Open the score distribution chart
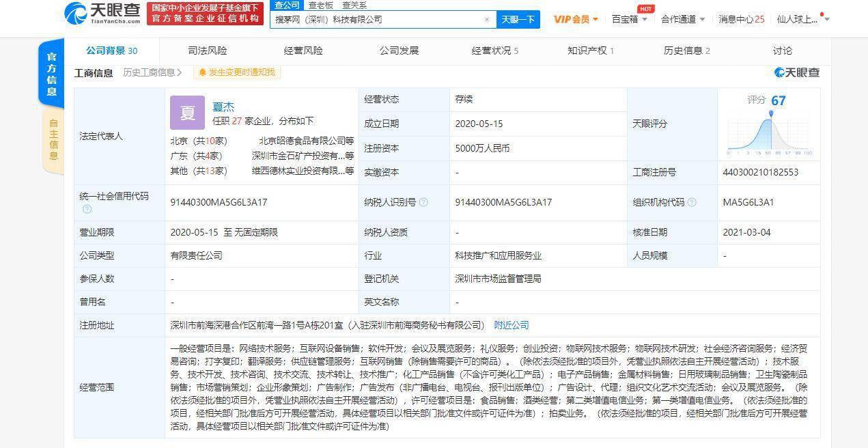The height and width of the screenshot is (448, 868). [x=770, y=133]
